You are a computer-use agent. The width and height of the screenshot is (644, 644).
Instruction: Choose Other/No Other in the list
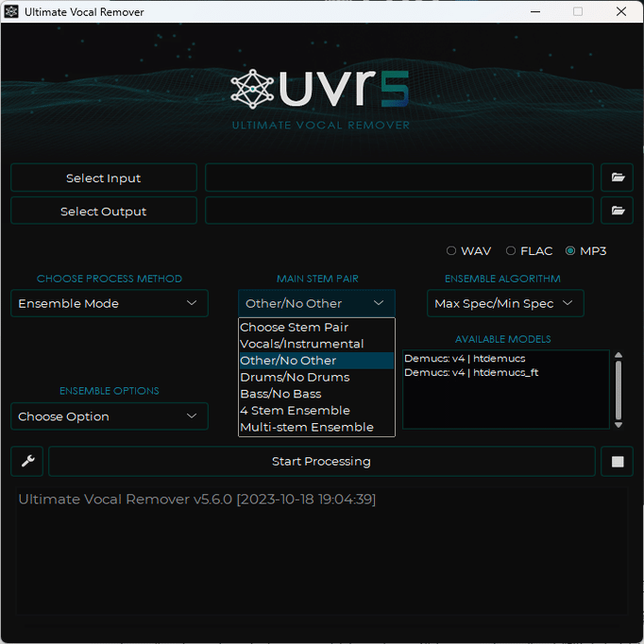coord(316,361)
